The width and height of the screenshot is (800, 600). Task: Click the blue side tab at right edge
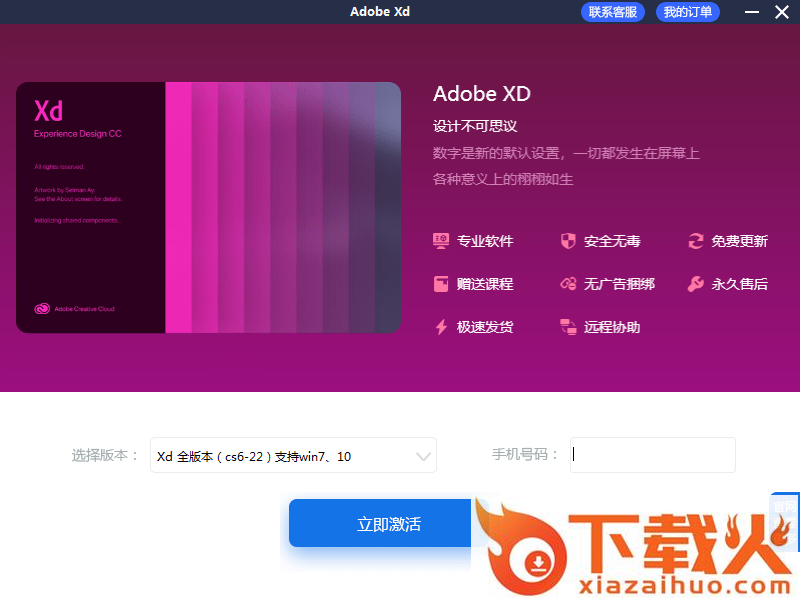click(785, 520)
